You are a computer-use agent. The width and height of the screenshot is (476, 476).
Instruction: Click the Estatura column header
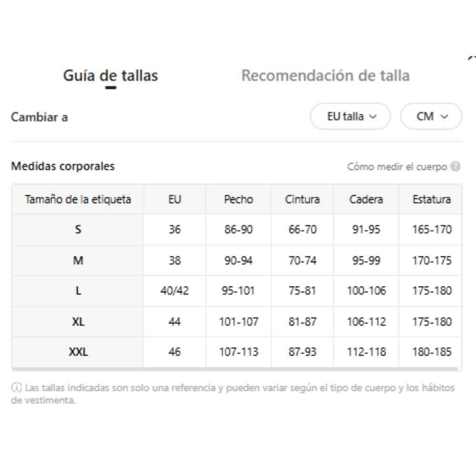pyautogui.click(x=431, y=199)
